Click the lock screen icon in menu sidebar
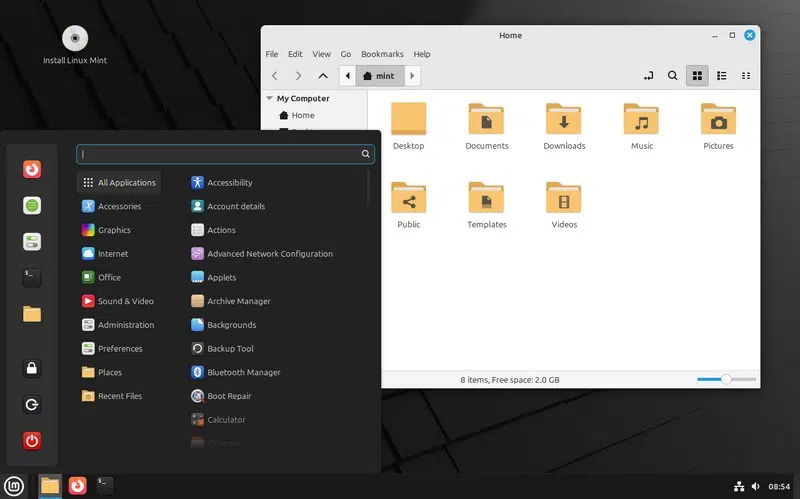 click(32, 369)
